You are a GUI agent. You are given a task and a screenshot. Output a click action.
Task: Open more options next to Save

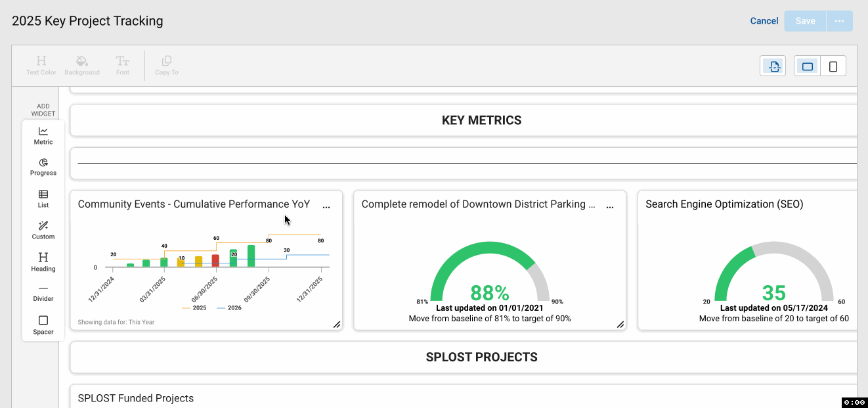click(x=839, y=21)
